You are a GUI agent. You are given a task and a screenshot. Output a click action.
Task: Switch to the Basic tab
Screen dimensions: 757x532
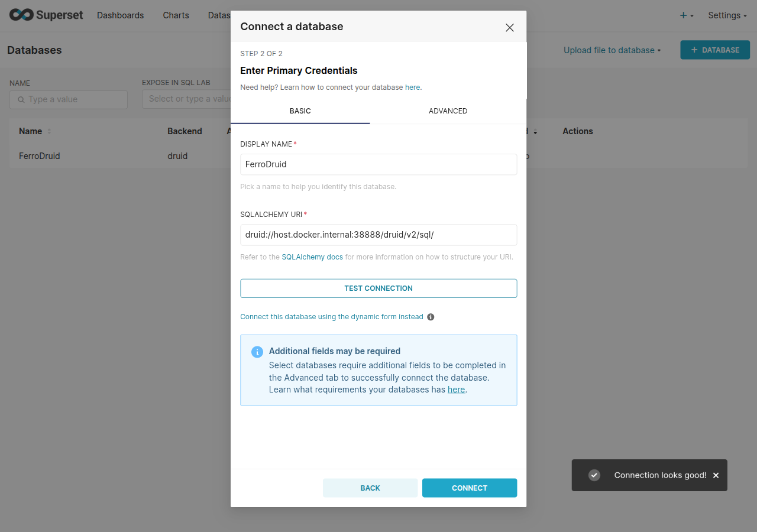click(300, 111)
